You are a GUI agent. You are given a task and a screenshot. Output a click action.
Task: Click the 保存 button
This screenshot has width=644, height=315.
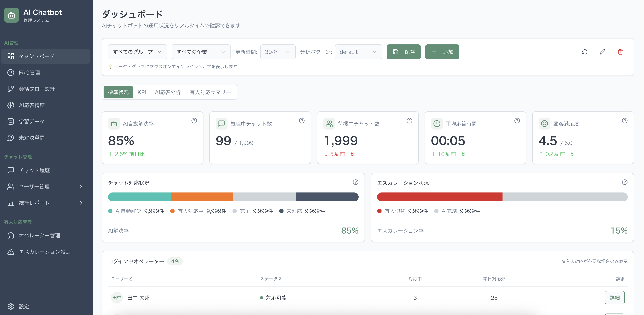click(404, 52)
